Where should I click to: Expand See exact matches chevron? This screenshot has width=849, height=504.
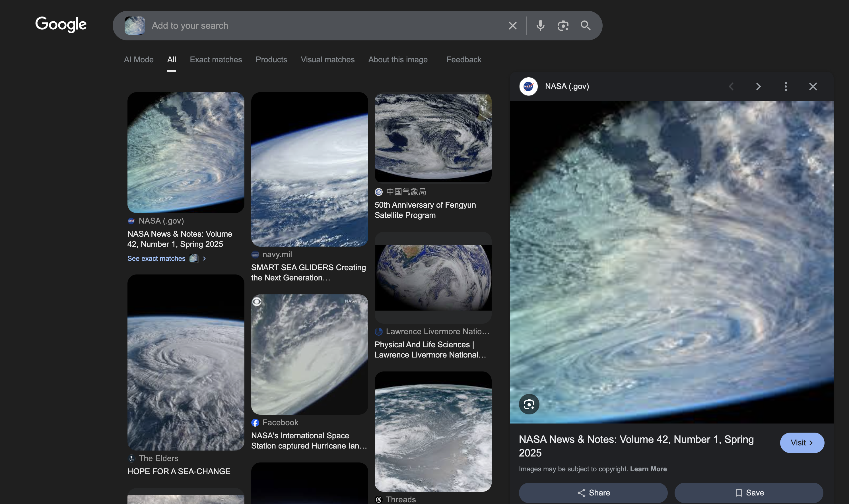click(x=204, y=259)
